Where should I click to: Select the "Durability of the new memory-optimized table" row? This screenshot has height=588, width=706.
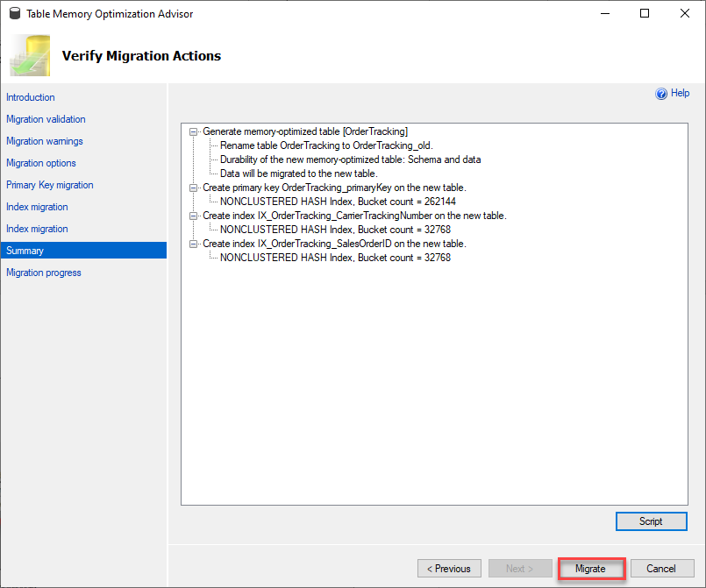tap(350, 159)
